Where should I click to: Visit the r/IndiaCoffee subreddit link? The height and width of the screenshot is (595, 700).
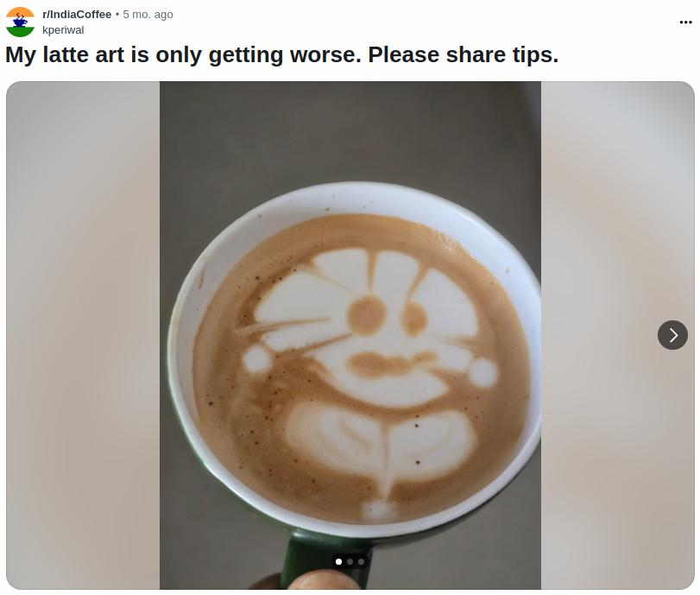(77, 15)
